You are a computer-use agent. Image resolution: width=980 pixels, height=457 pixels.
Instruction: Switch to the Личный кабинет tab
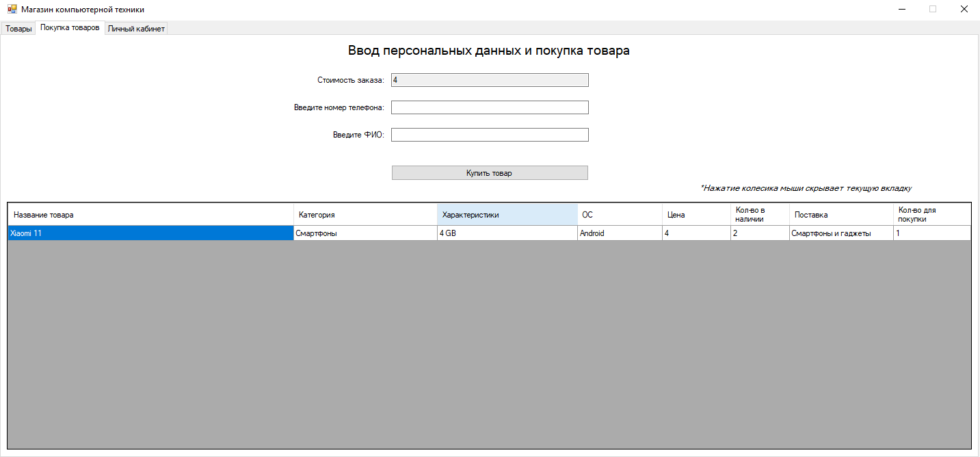point(136,29)
